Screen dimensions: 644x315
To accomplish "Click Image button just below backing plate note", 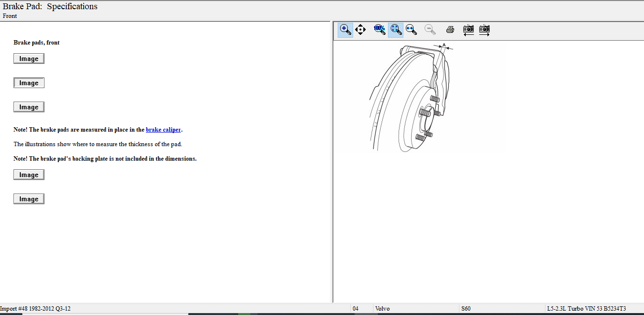I will (x=29, y=175).
